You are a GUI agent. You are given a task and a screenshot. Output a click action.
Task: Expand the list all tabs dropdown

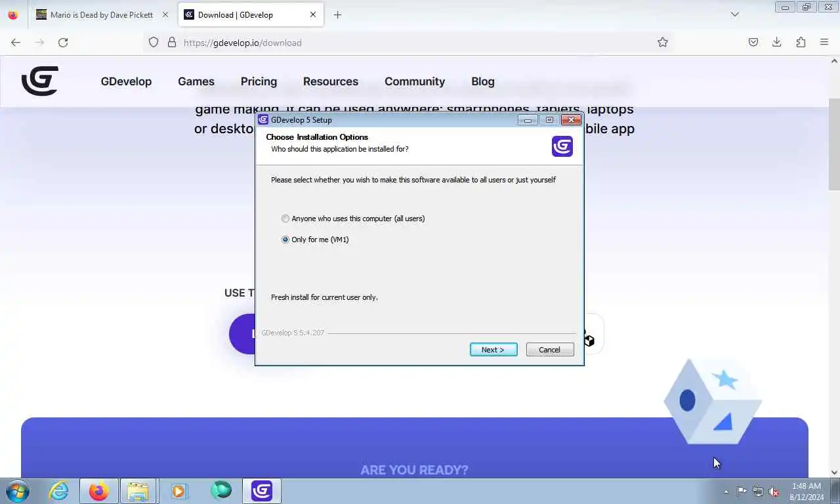[x=735, y=14]
